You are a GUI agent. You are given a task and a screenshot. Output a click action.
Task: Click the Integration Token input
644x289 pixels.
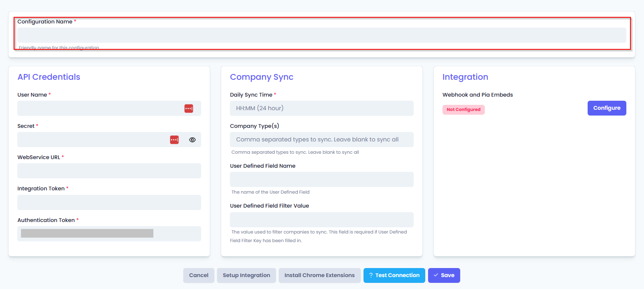pos(109,203)
